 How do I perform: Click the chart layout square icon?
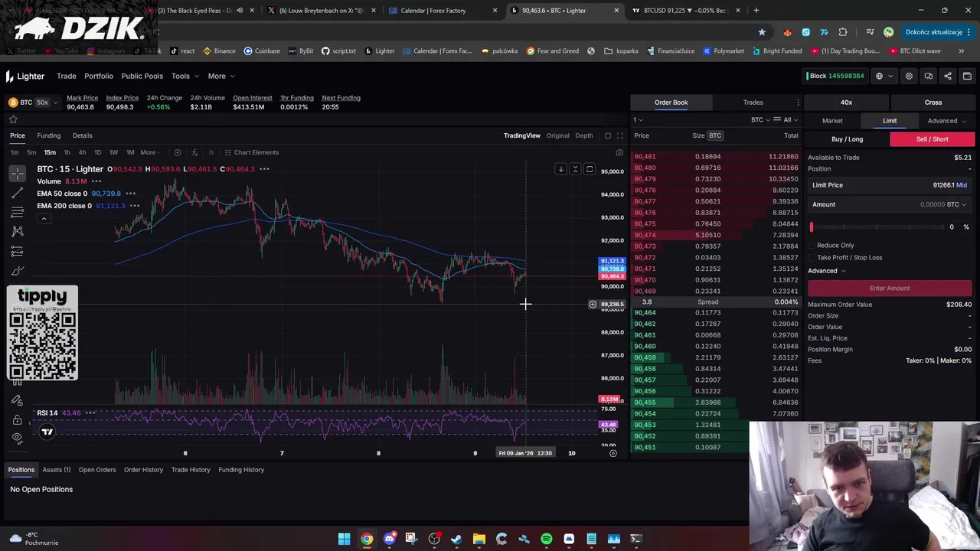(608, 135)
